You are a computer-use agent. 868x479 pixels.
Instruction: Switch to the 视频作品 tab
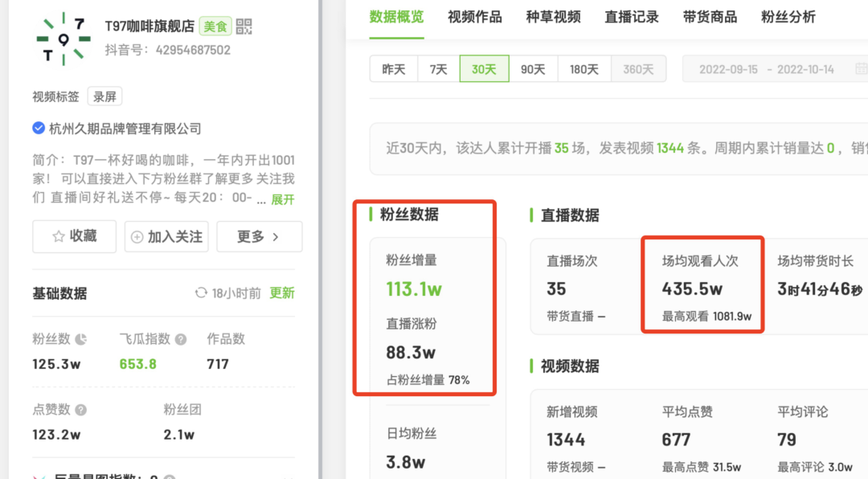click(475, 17)
